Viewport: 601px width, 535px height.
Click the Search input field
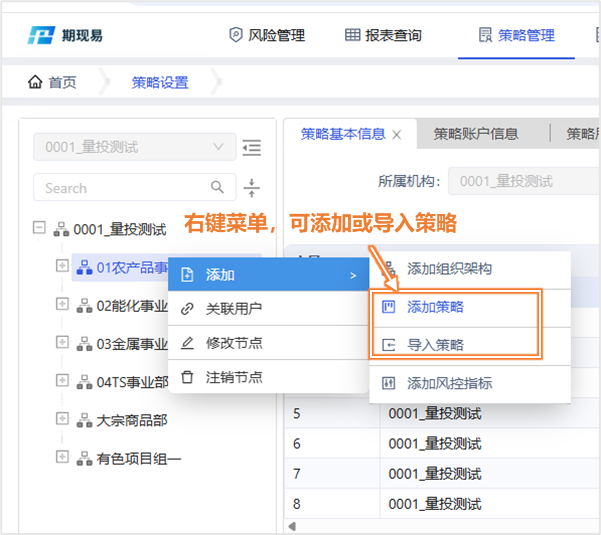tap(120, 188)
